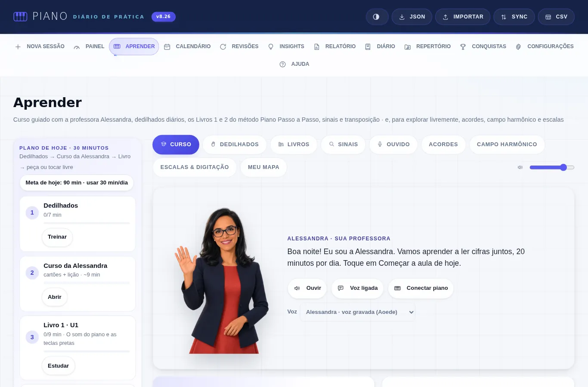588x387 pixels.
Task: Export with the CSV button
Action: pos(556,17)
